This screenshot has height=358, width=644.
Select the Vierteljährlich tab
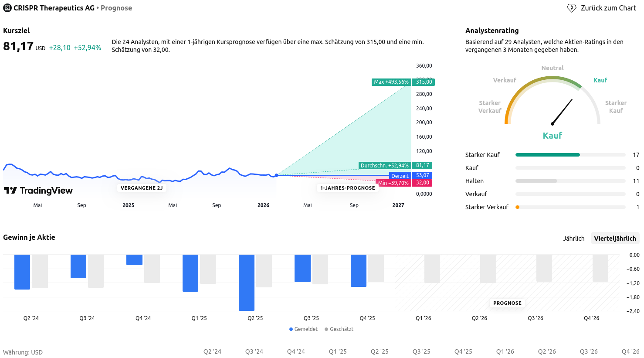tap(615, 239)
